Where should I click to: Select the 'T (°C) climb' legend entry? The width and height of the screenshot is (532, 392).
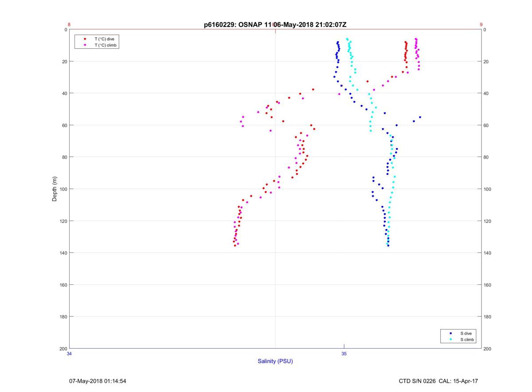(x=106, y=45)
